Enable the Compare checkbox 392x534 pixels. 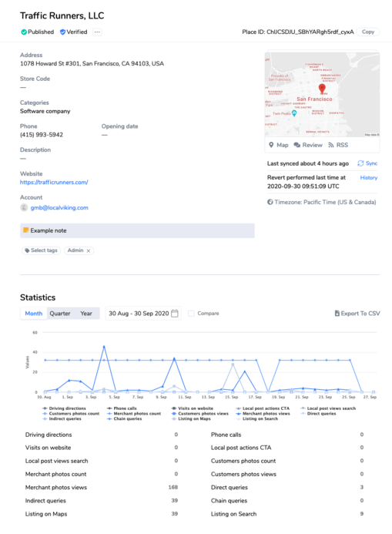pos(191,314)
